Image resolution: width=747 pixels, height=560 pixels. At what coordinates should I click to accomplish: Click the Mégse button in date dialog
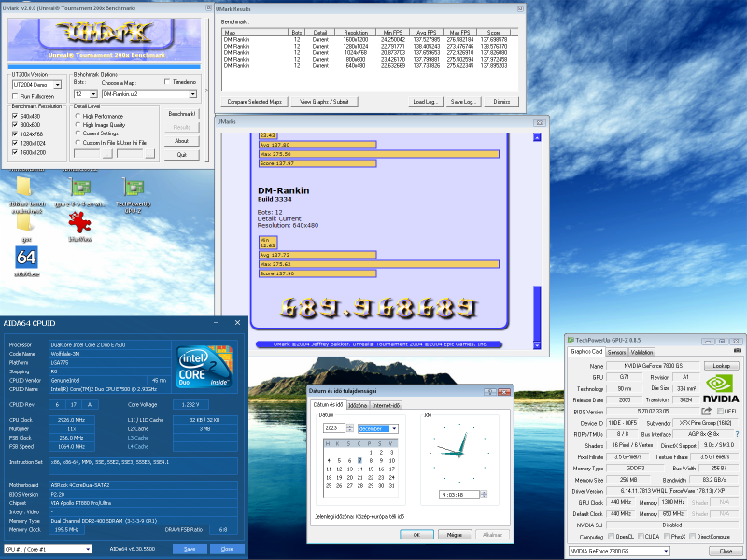[x=455, y=535]
